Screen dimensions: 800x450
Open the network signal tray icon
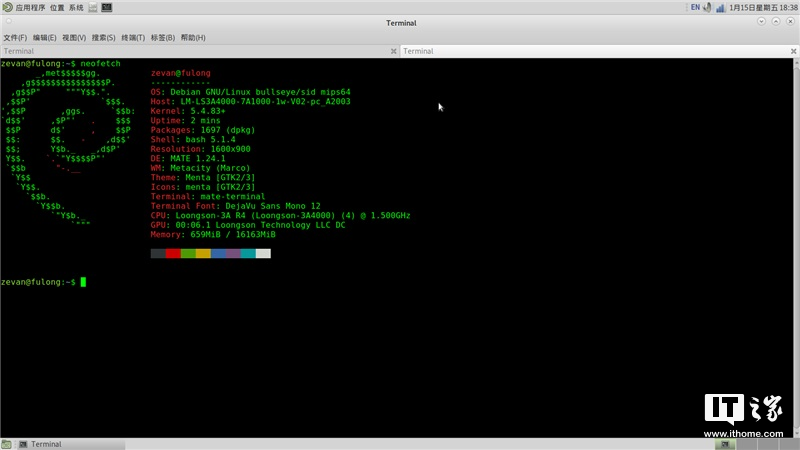pyautogui.click(x=720, y=8)
